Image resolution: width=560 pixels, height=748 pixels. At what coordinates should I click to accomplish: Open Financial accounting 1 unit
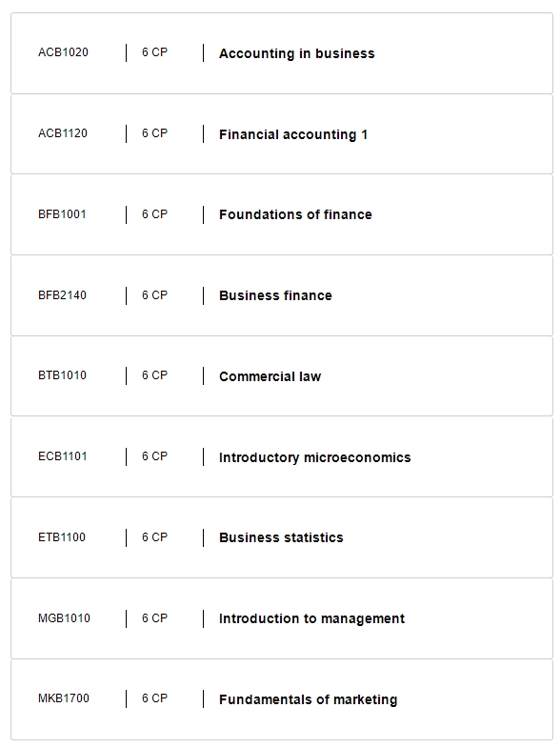pyautogui.click(x=293, y=134)
